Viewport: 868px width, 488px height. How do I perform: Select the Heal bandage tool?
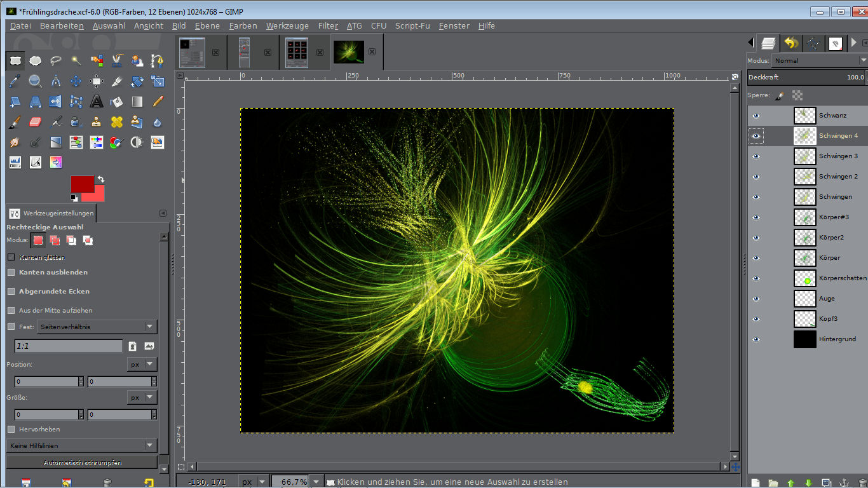point(117,122)
